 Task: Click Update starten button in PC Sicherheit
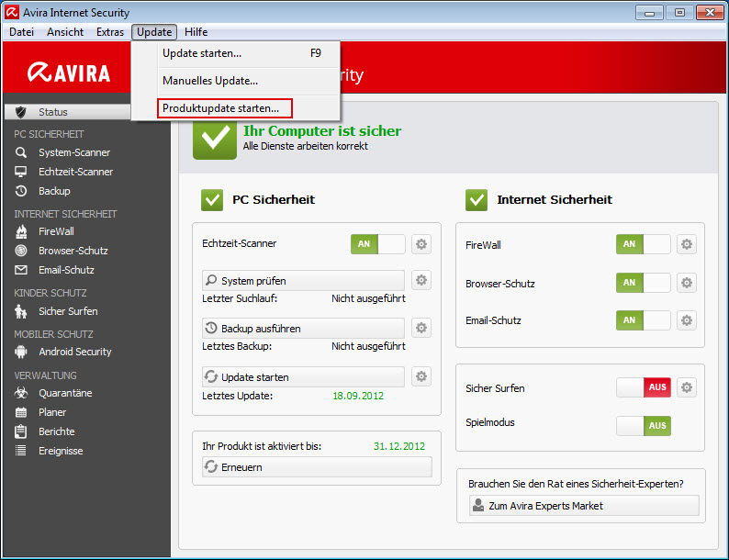(303, 377)
